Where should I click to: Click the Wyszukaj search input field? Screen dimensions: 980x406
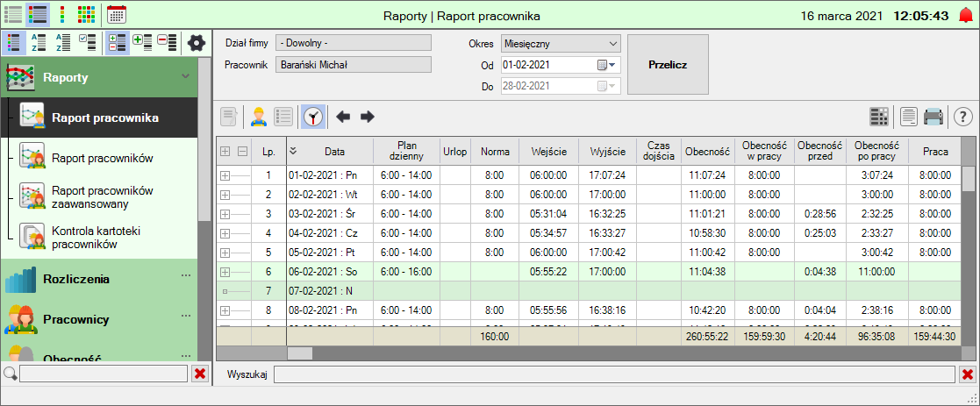(x=615, y=374)
